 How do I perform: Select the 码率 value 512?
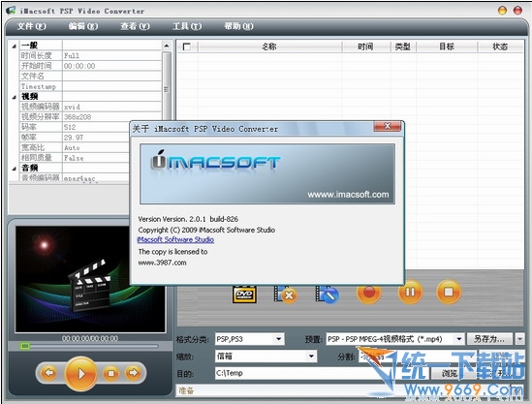click(x=96, y=127)
